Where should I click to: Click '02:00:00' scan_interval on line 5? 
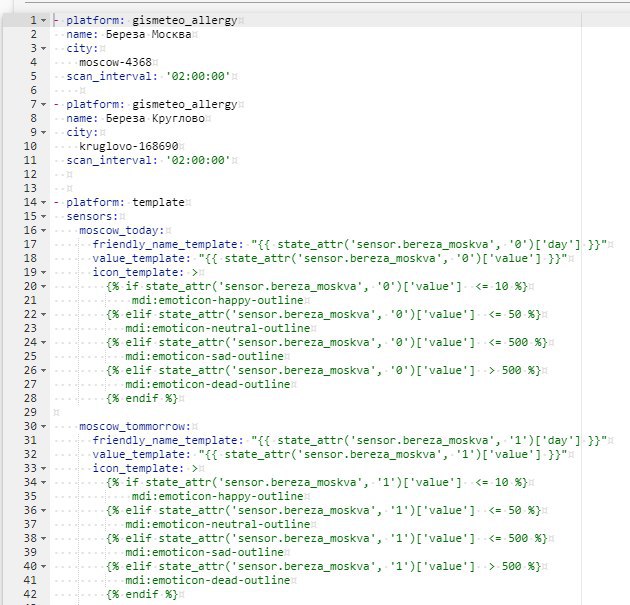point(198,76)
